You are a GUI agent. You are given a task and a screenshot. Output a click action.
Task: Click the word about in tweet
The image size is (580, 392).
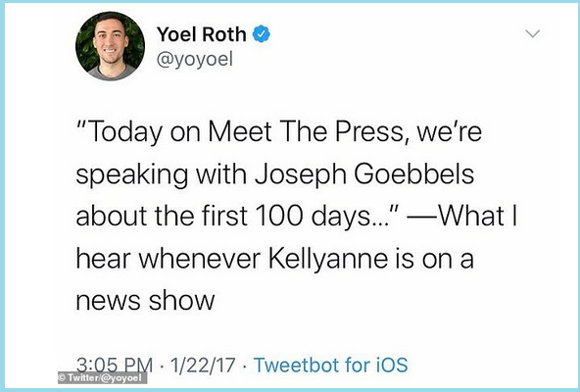click(112, 216)
